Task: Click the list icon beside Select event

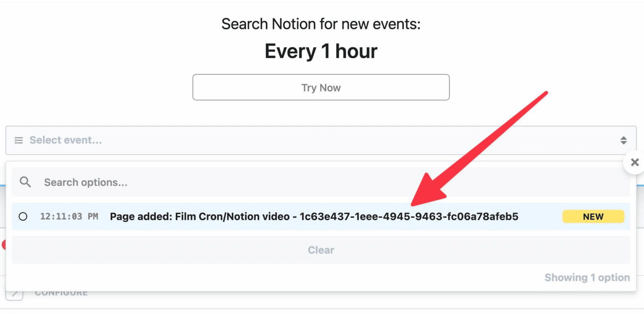Action: click(x=19, y=140)
